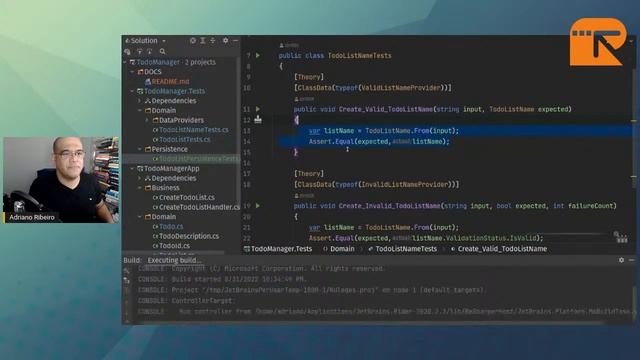Expand Dependencies under TodoManagerApp
The image size is (640, 360).
[140, 178]
